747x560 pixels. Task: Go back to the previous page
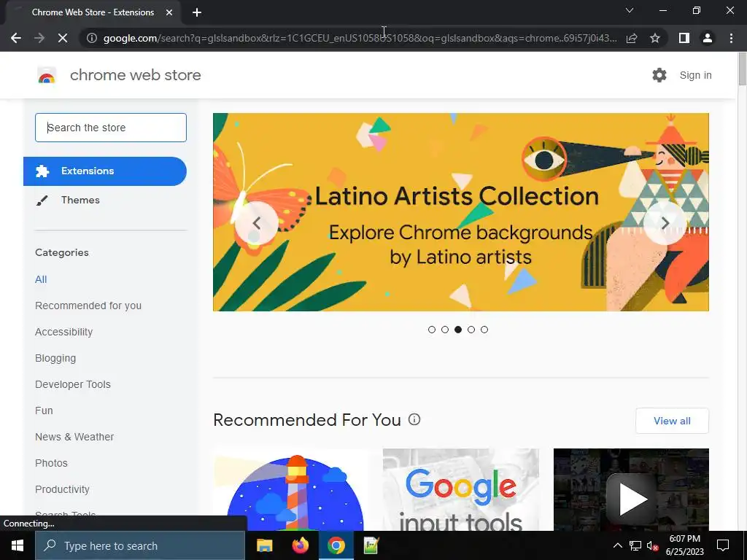(16, 38)
